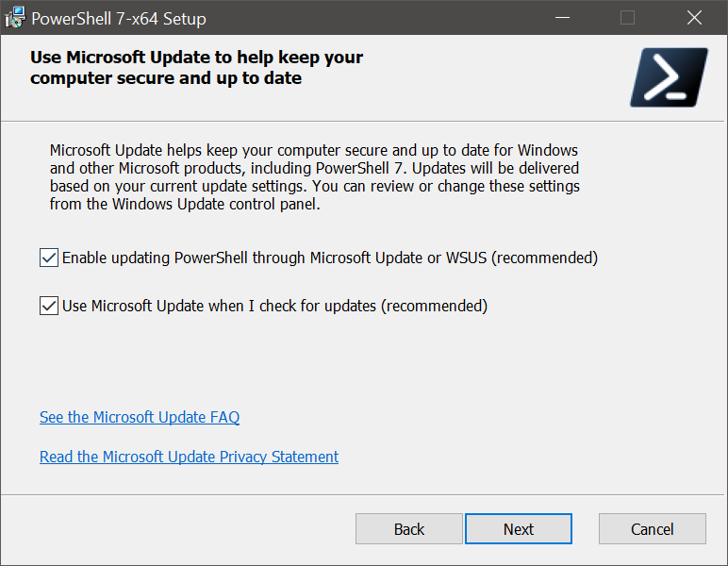Click '(recommended)' after 'check for updates'

click(x=434, y=306)
